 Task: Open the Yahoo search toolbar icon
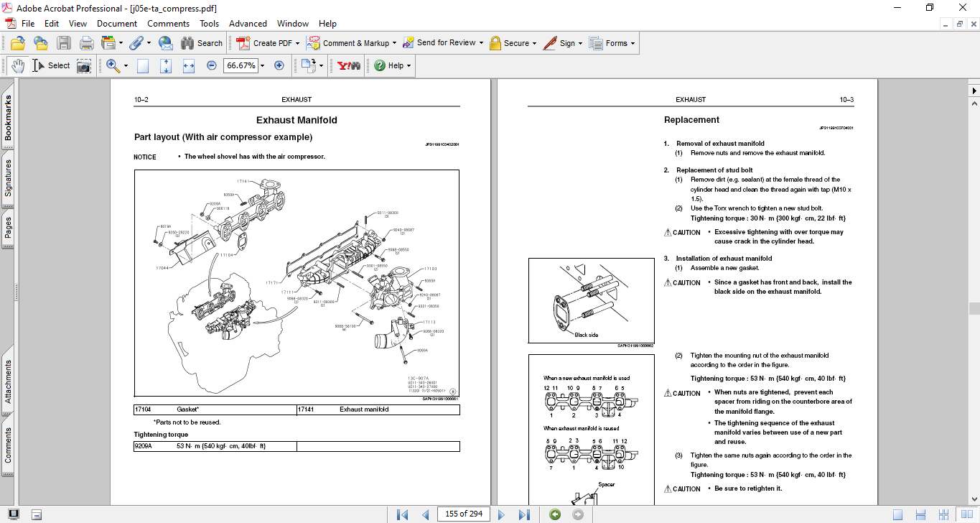point(348,65)
